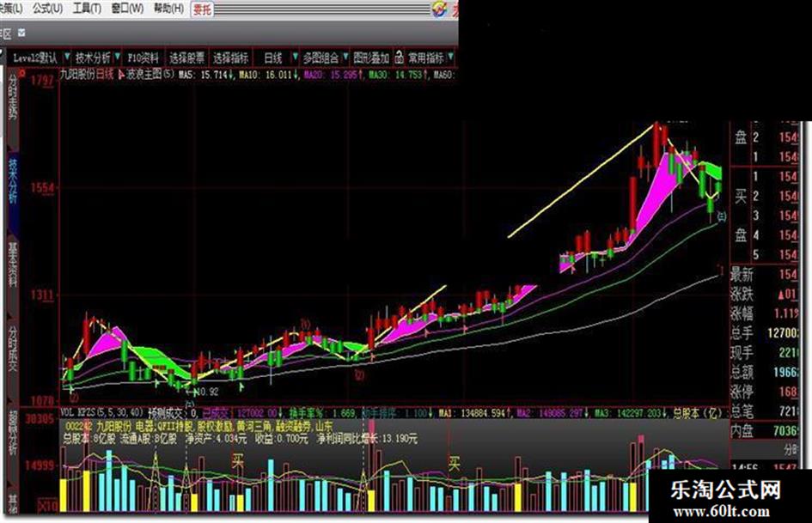Click the 波浪主图 indicator name

click(144, 74)
